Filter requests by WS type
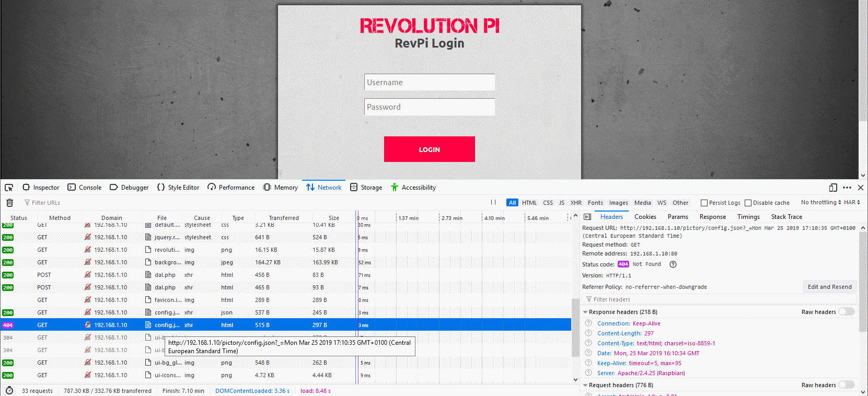The image size is (868, 396). [x=662, y=203]
